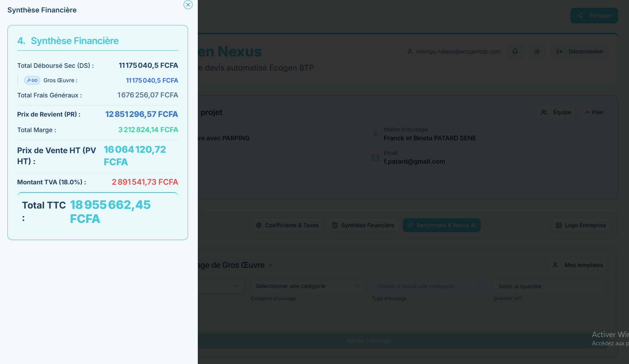The image size is (629, 364).
Task: Click the Logo Entreprise button
Action: pyautogui.click(x=581, y=225)
